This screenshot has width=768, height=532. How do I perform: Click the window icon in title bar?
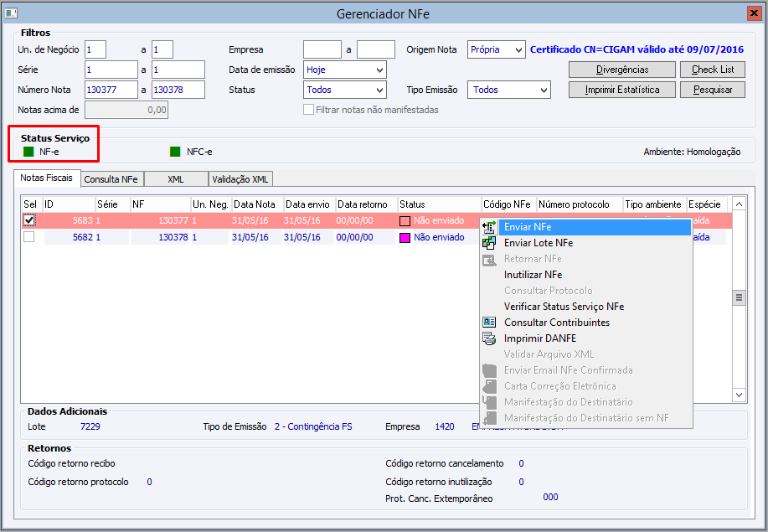click(11, 13)
